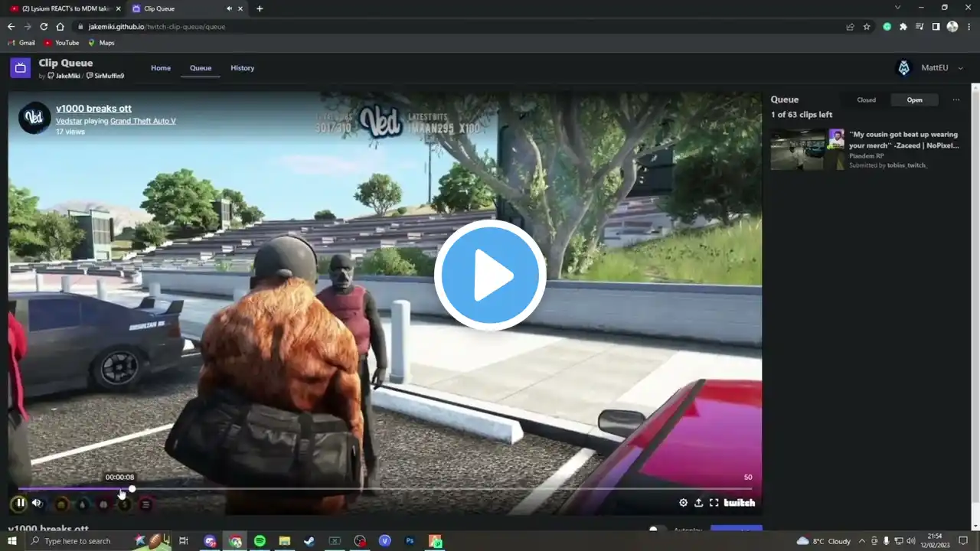
Task: Open the Maps bookmark
Action: click(101, 43)
